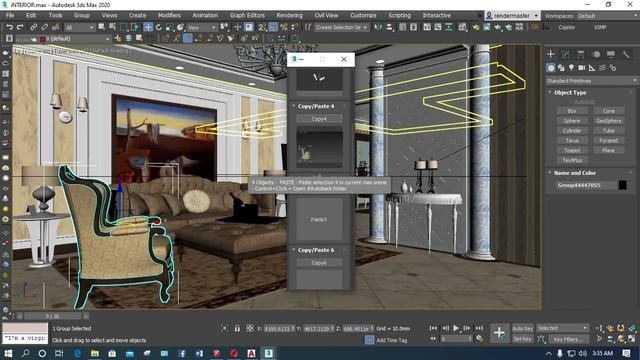Select the Helpers category icon
This screenshot has height=360, width=640.
pyautogui.click(x=592, y=68)
